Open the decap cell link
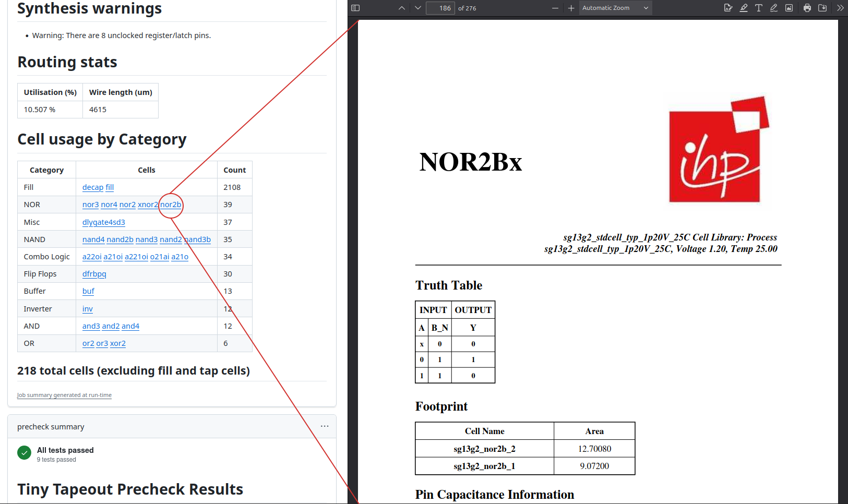Viewport: 848px width, 504px height. pyautogui.click(x=92, y=187)
